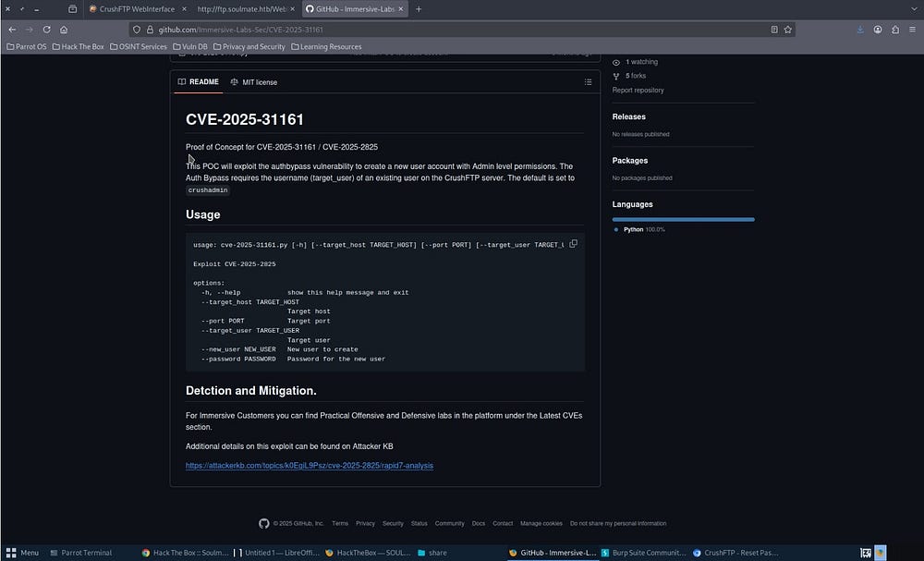Screen dimensions: 924x561
Task: List all tabs with the dropdown arrow
Action: click(x=914, y=9)
